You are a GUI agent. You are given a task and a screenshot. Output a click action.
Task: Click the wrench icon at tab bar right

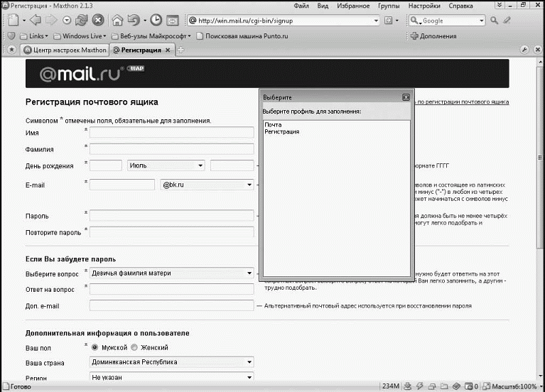click(x=524, y=50)
